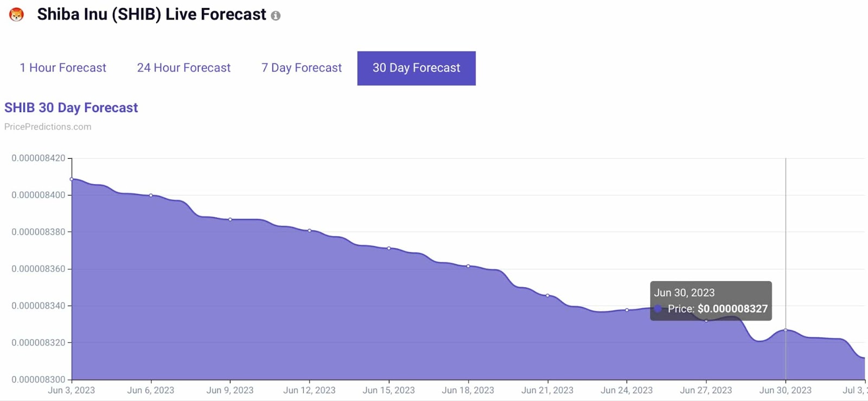Select the 7 Day Forecast view
The image size is (868, 401).
pyautogui.click(x=301, y=68)
